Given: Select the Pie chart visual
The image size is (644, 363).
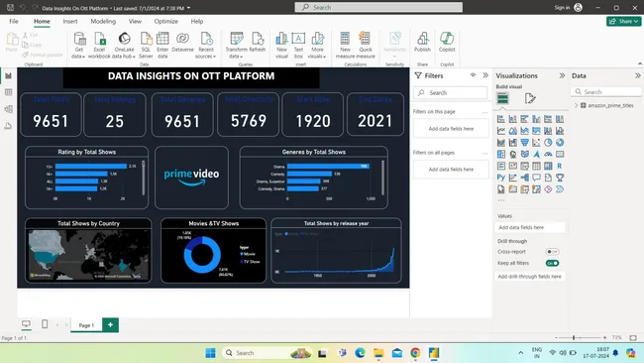Looking at the screenshot, I should [x=548, y=143].
